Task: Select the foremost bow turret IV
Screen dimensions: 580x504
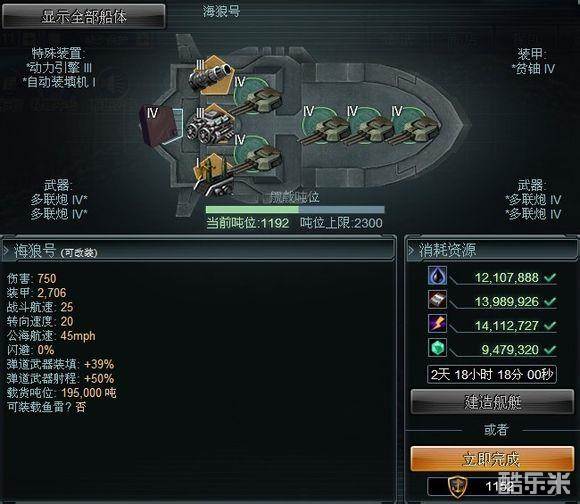Action: [x=415, y=126]
